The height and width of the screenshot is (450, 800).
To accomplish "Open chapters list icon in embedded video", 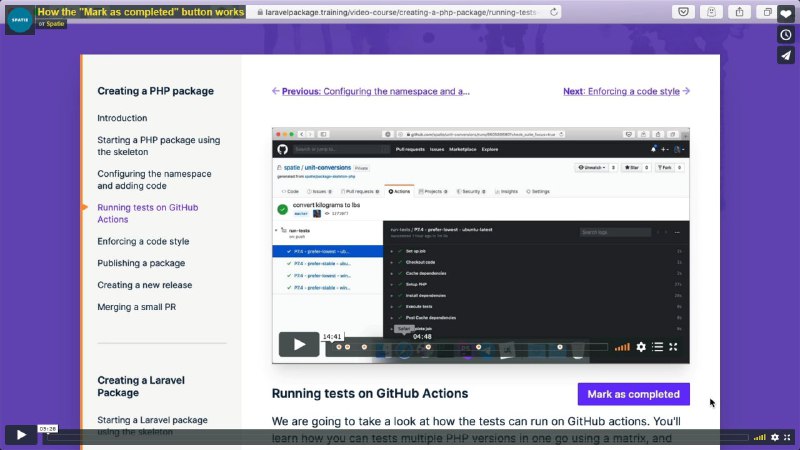I will point(658,347).
